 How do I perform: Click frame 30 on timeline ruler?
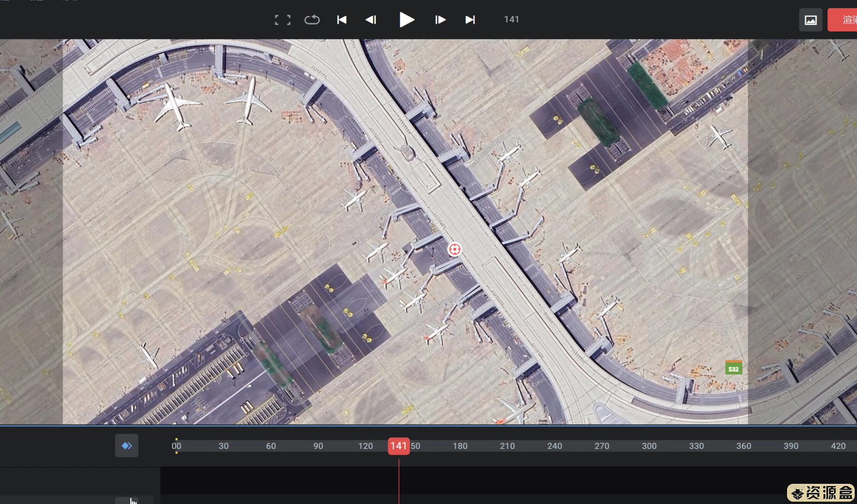pyautogui.click(x=223, y=446)
